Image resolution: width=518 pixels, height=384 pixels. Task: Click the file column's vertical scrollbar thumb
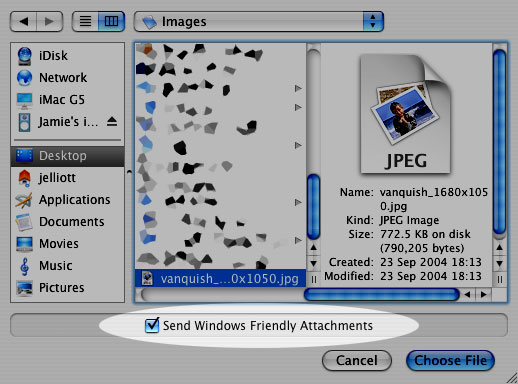[313, 207]
